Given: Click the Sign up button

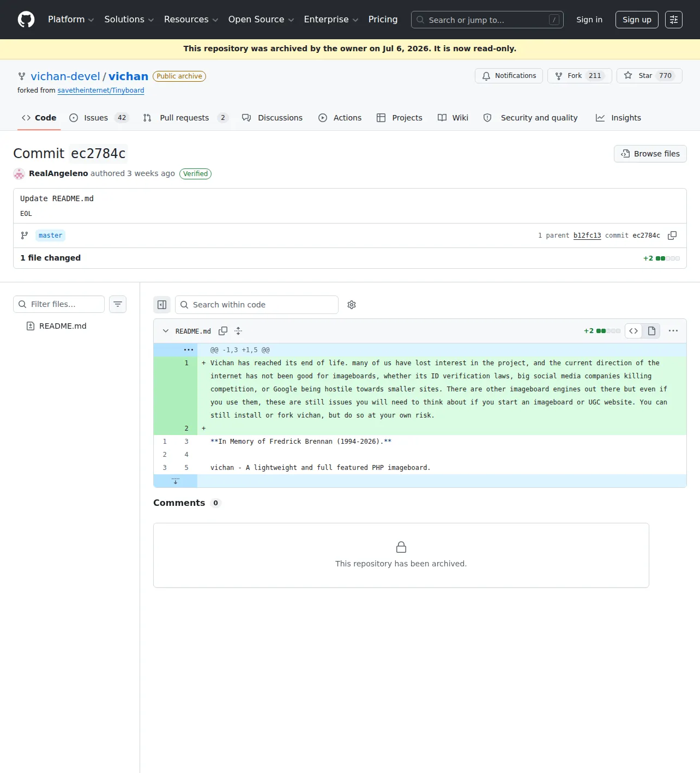Looking at the screenshot, I should [x=637, y=20].
